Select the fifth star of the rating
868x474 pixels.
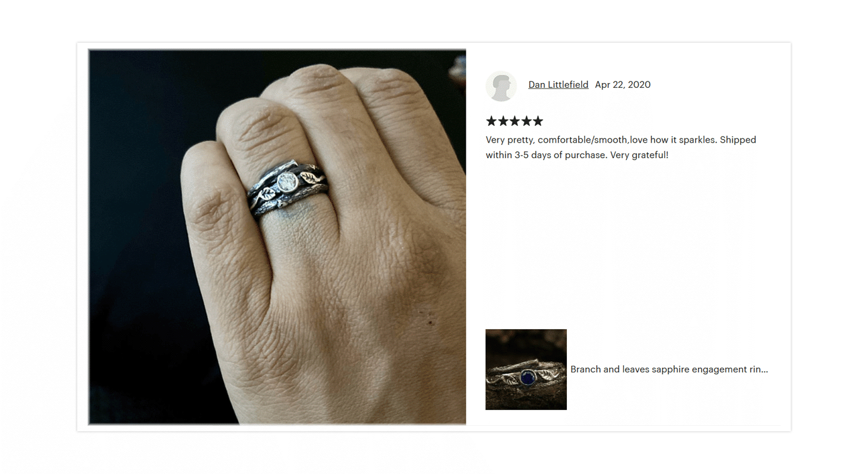click(538, 121)
